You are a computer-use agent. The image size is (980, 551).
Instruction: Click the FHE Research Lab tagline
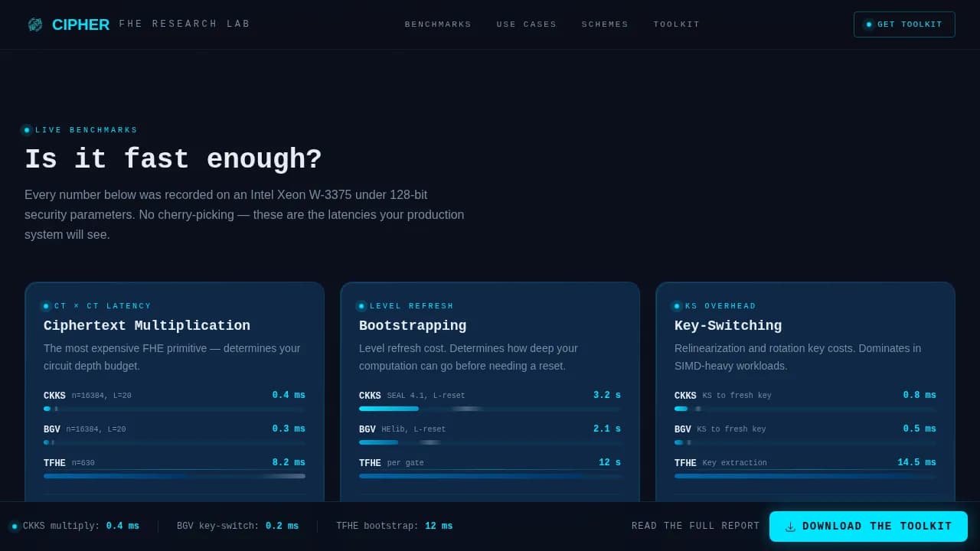point(185,24)
